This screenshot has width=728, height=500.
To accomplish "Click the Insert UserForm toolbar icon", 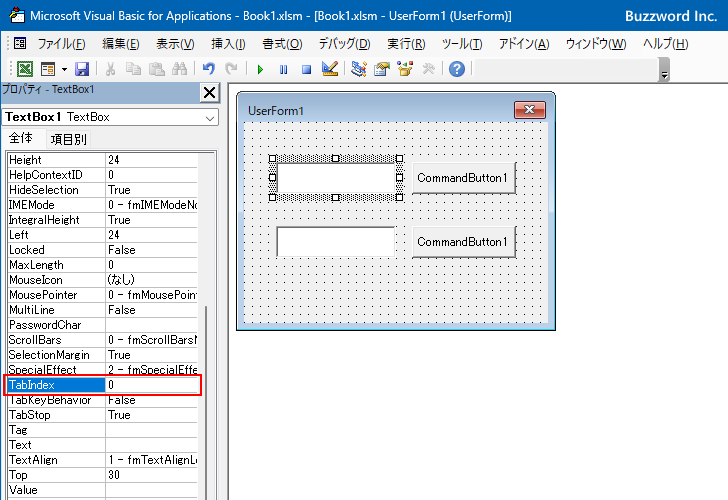I will pyautogui.click(x=48, y=69).
